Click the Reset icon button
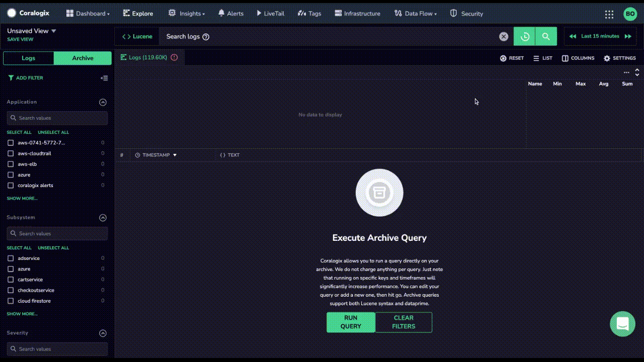Image resolution: width=644 pixels, height=362 pixels. tap(512, 58)
